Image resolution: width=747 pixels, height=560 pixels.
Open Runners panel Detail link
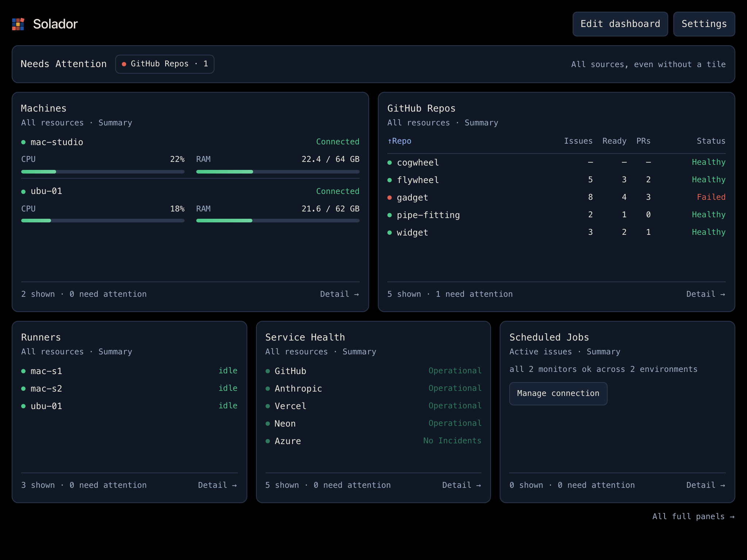click(x=217, y=485)
